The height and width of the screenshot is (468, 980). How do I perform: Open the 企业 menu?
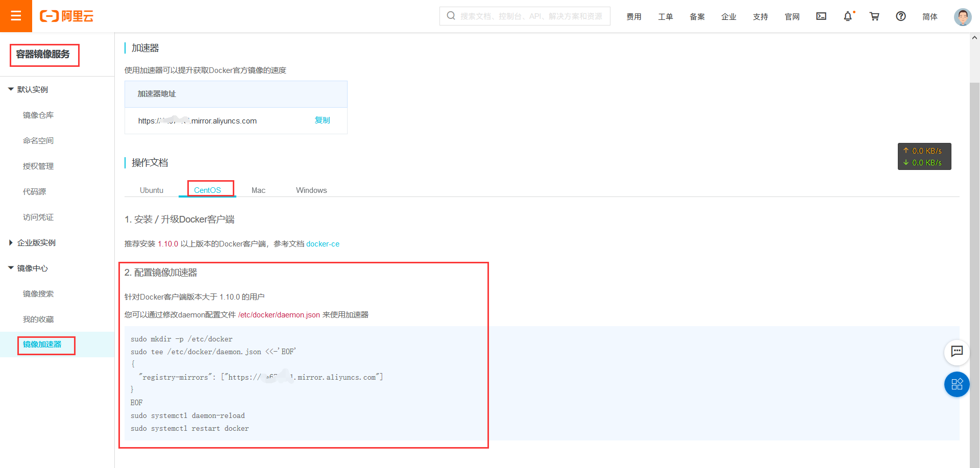(729, 17)
